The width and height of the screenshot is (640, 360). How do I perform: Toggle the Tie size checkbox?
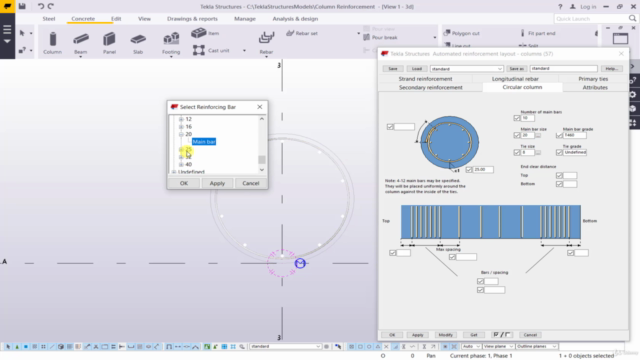(517, 152)
